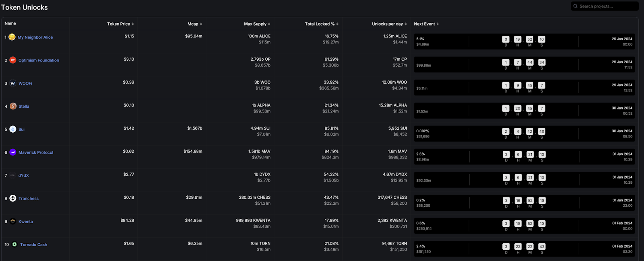Image resolution: width=644 pixels, height=261 pixels.
Task: Open the dYdX project link
Action: [x=24, y=175]
